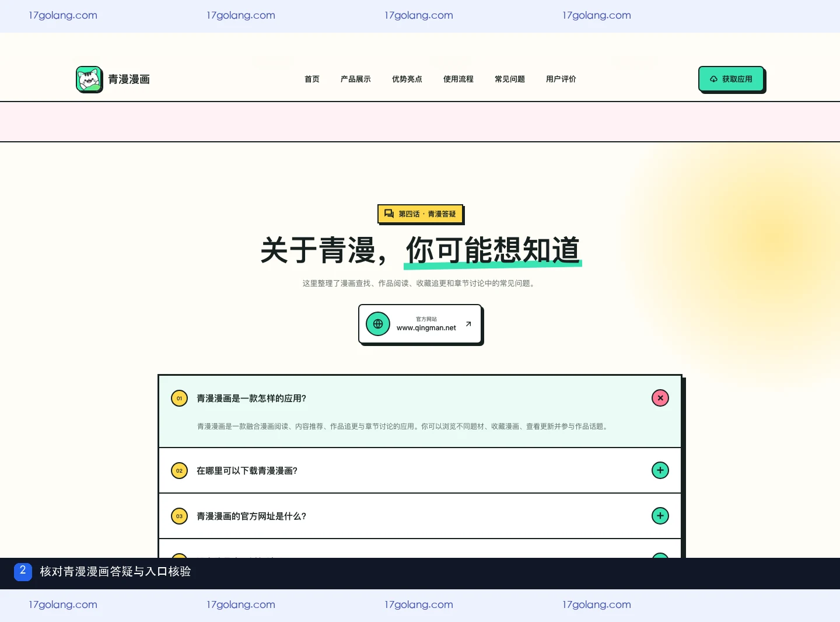Click the 第四话 · 青漫答疑 badge
Viewport: 840px width, 622px height.
[x=420, y=214]
